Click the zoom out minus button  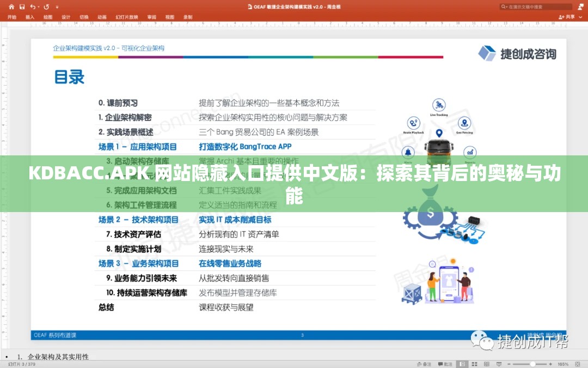[509, 364]
